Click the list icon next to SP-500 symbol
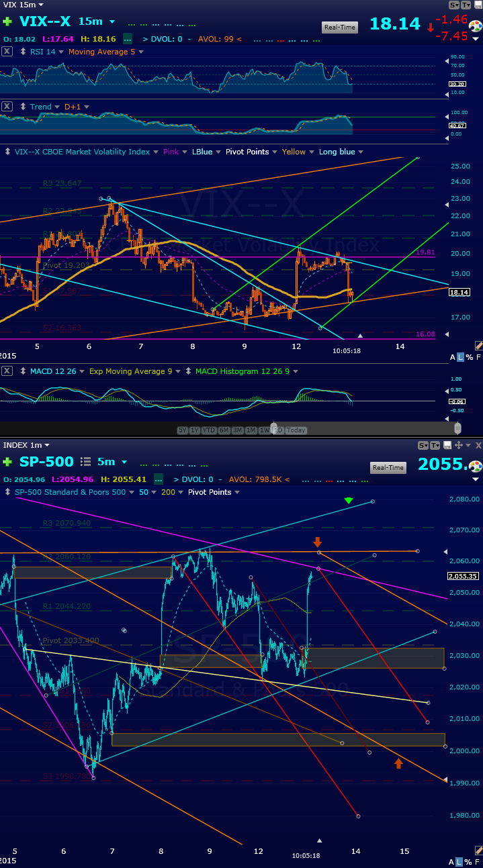The height and width of the screenshot is (868, 483). click(x=85, y=462)
